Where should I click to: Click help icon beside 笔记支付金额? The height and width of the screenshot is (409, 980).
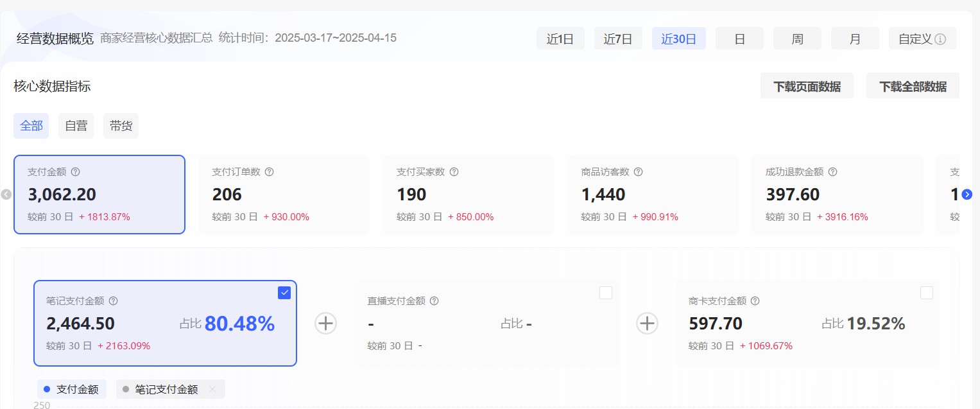[113, 300]
